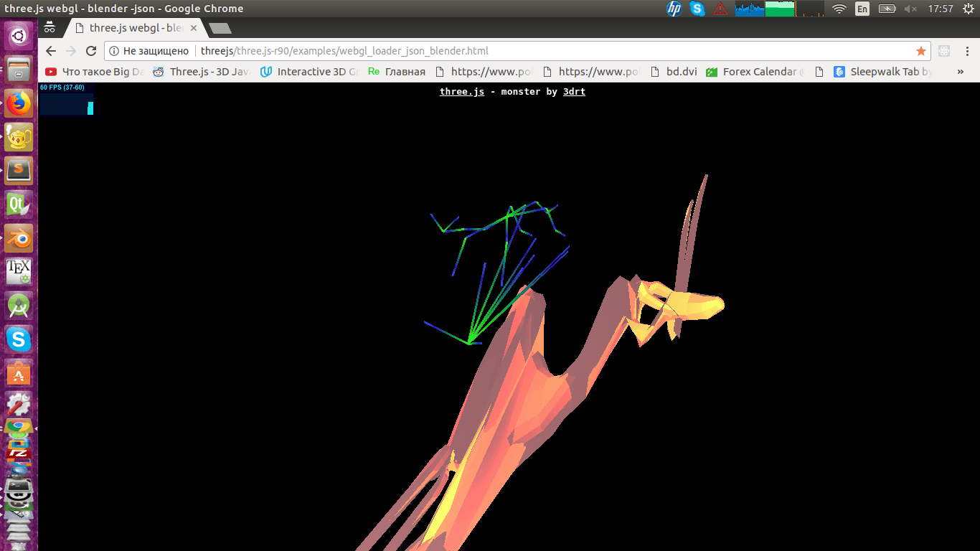
Task: Click the muted volume indicator
Action: (910, 9)
